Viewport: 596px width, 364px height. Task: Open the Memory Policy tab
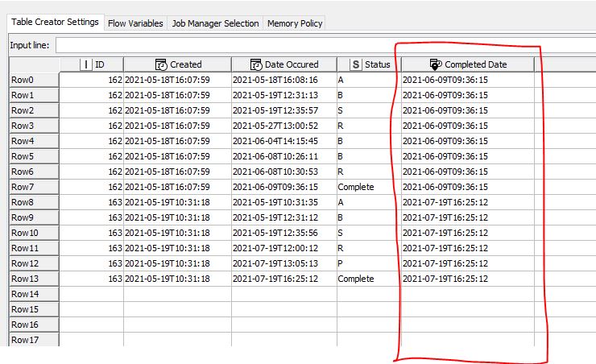[295, 23]
